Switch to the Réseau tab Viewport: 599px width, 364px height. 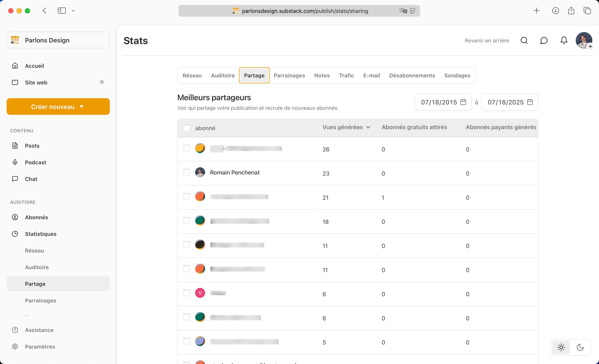pos(192,75)
